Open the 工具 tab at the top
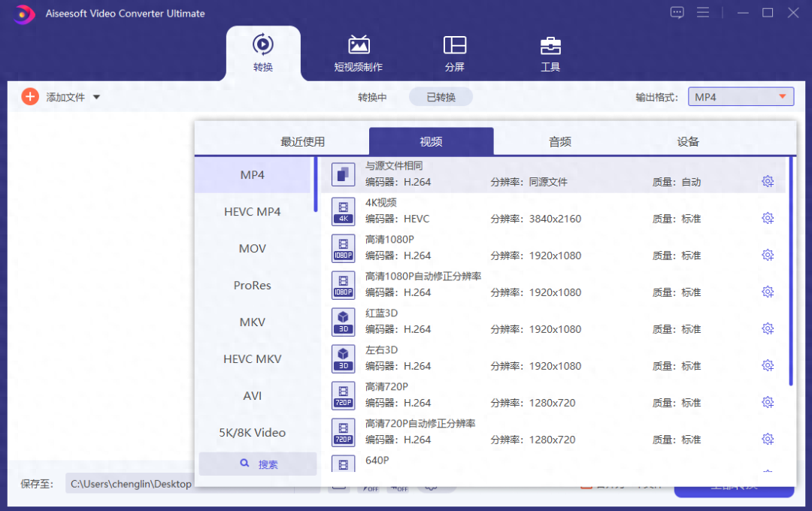Image resolution: width=812 pixels, height=511 pixels. coord(550,53)
